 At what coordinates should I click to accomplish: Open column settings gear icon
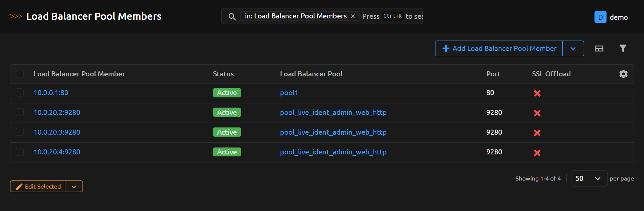[x=623, y=74]
